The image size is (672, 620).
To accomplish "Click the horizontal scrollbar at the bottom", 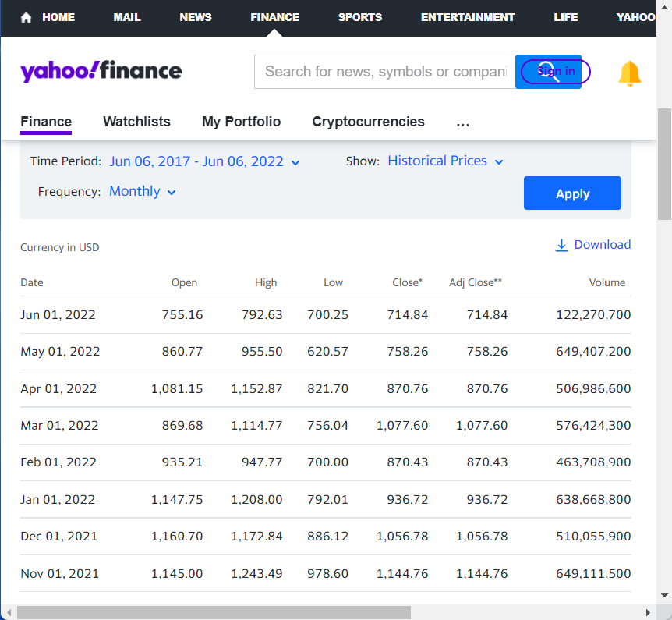I will [213, 612].
